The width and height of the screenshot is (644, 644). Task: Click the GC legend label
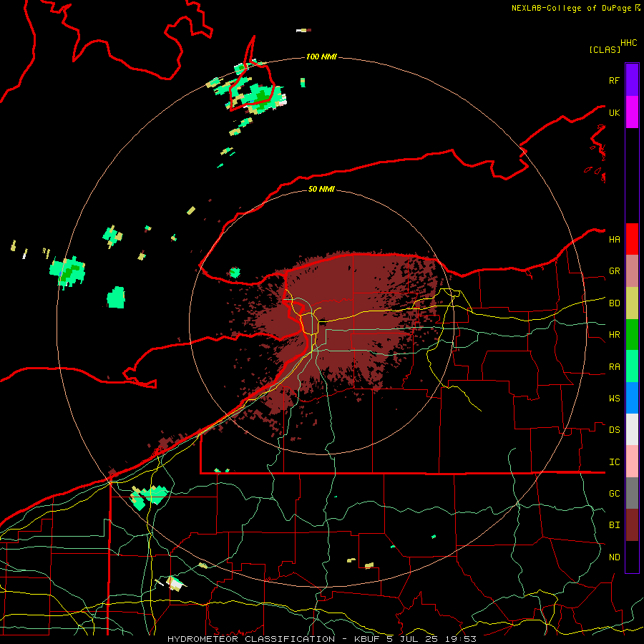[x=614, y=493]
